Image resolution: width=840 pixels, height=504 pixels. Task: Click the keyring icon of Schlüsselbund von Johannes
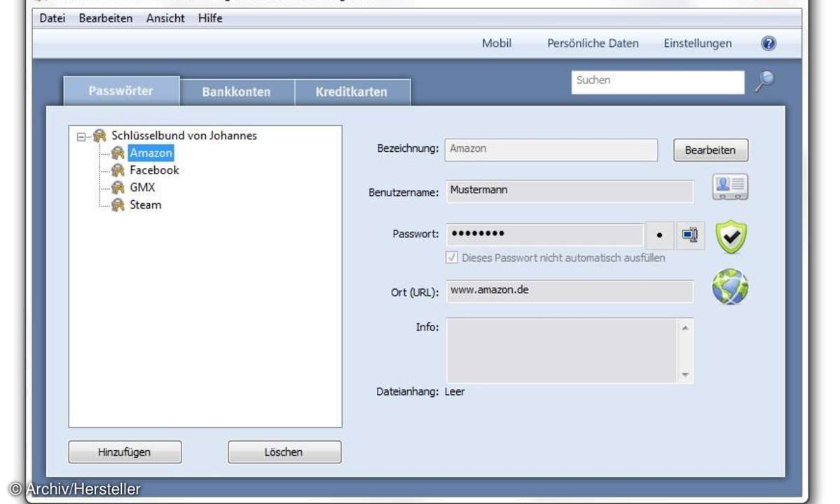pyautogui.click(x=99, y=136)
